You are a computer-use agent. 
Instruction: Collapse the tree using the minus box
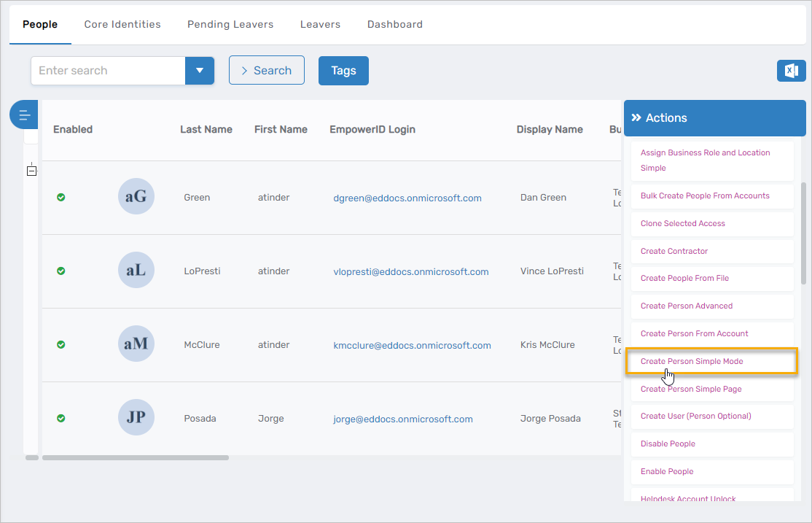click(x=31, y=171)
